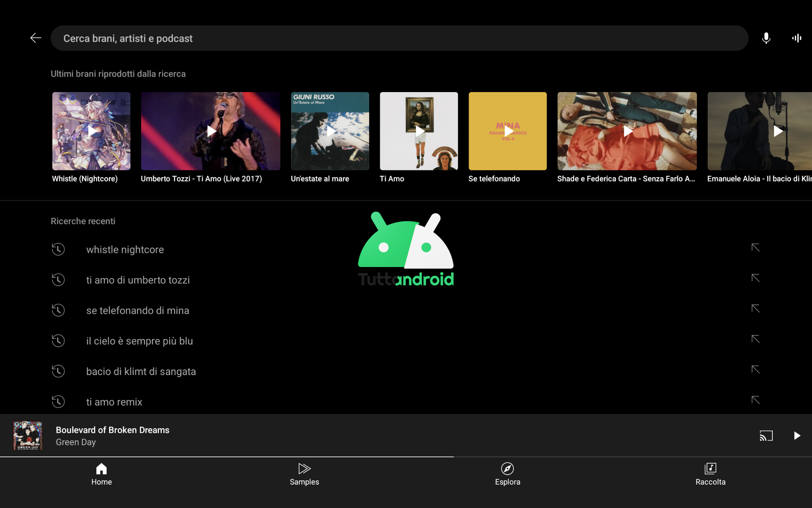Open 'Boulevard of Broken Dreams' in mini player

(x=113, y=430)
